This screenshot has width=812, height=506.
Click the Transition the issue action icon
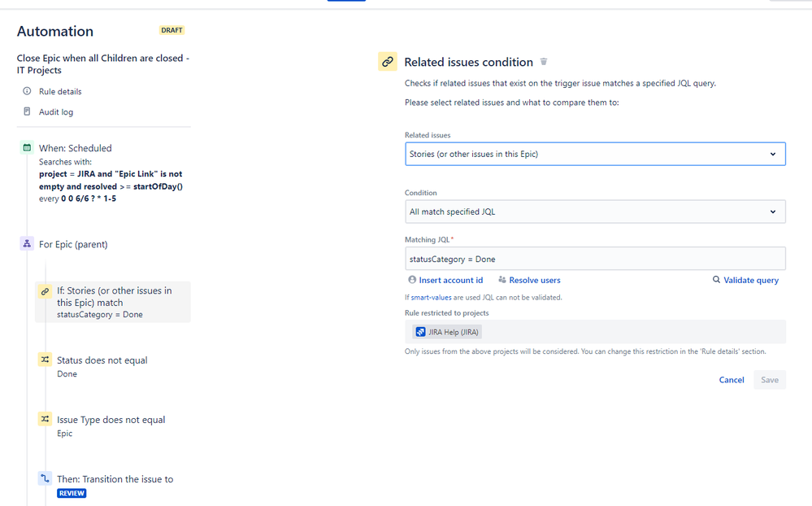click(x=45, y=478)
